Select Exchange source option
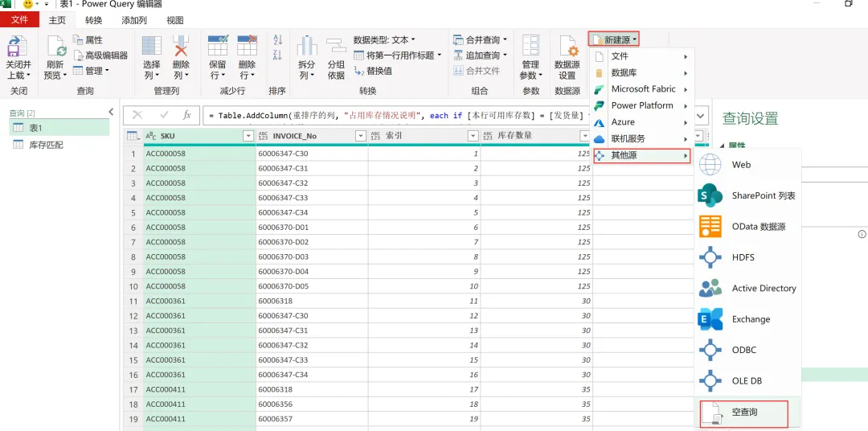 747,319
